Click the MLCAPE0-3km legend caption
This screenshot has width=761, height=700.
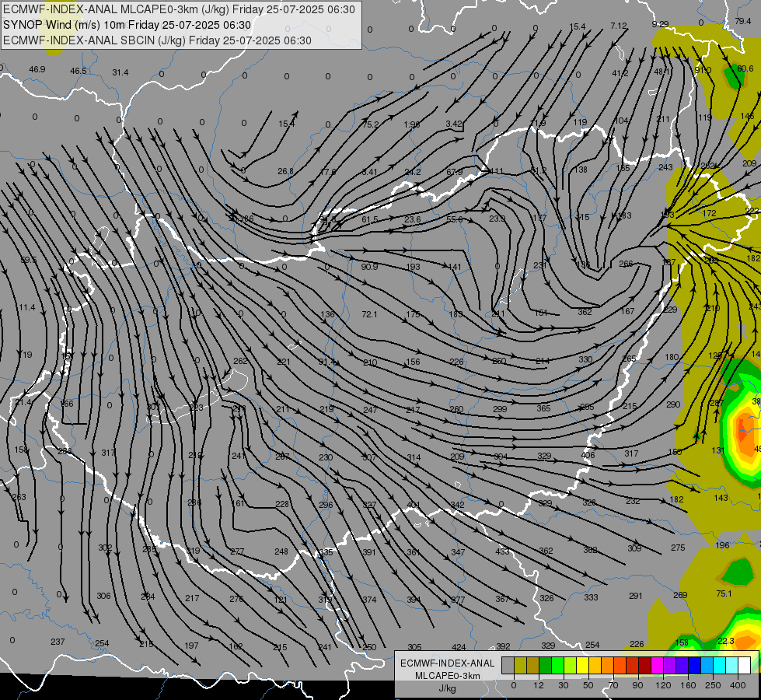click(448, 676)
